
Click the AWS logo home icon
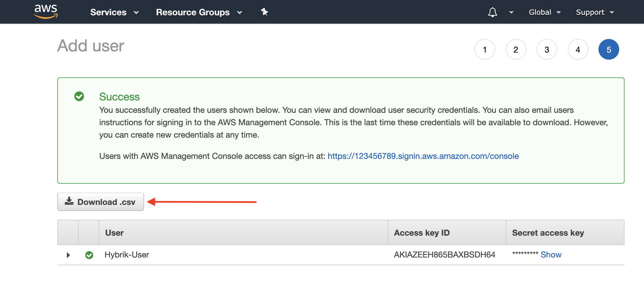coord(46,12)
